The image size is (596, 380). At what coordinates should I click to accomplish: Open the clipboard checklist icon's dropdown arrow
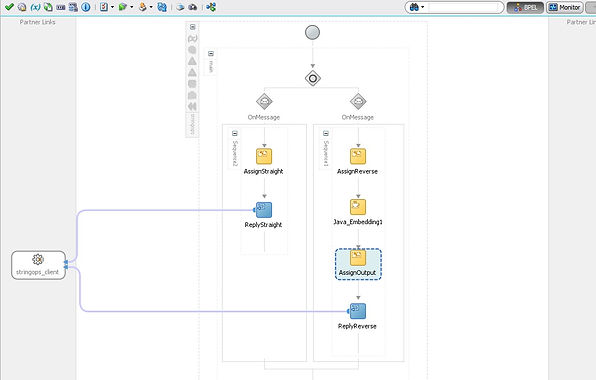pyautogui.click(x=113, y=7)
